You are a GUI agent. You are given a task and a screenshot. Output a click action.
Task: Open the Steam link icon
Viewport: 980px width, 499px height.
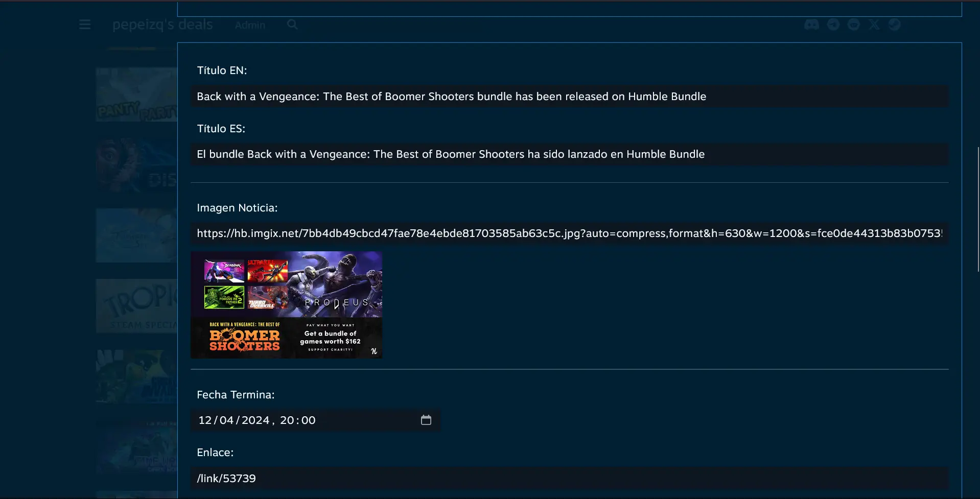coord(894,25)
